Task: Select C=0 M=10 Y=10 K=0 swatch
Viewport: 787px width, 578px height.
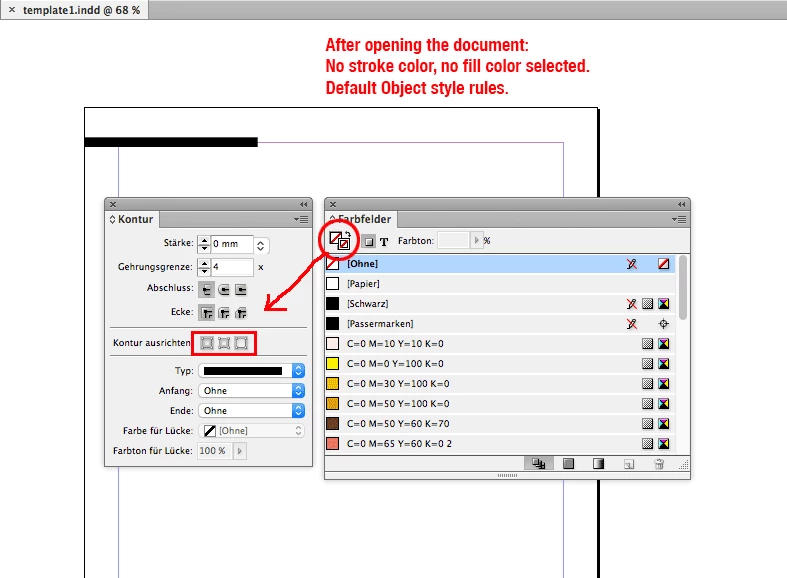Action: coord(500,344)
